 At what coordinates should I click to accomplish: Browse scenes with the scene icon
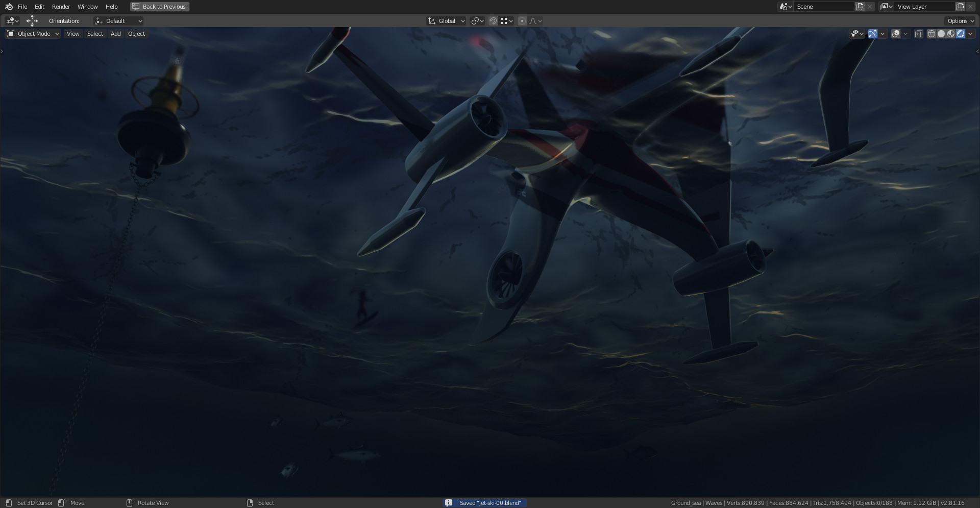pyautogui.click(x=786, y=7)
